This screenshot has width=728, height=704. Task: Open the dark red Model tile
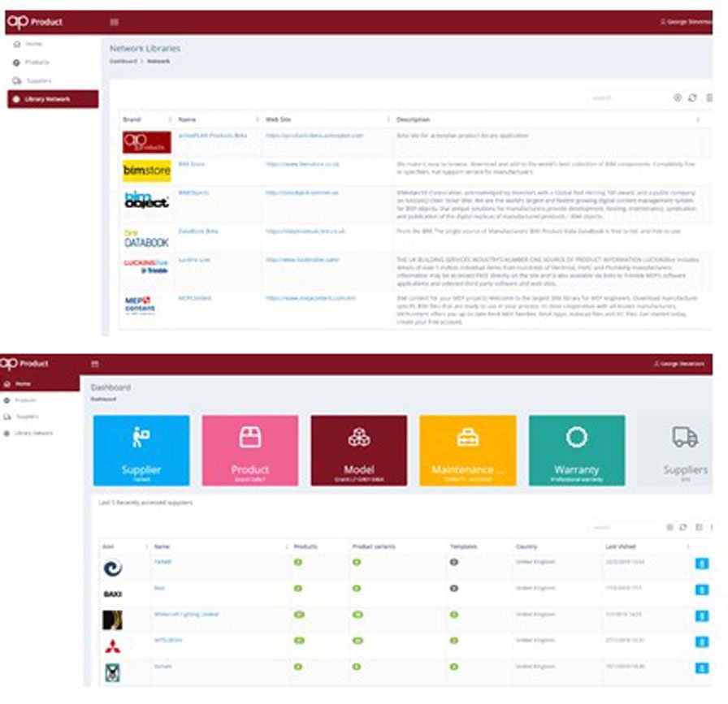pyautogui.click(x=359, y=450)
